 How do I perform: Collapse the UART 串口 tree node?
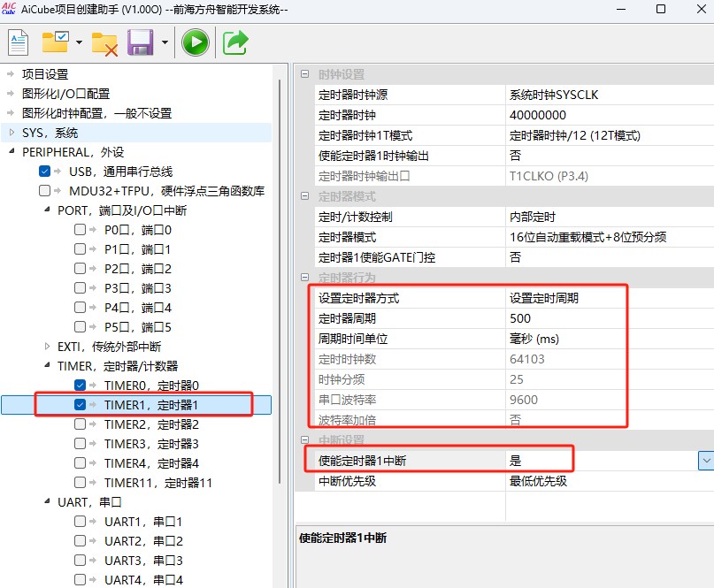(x=48, y=501)
